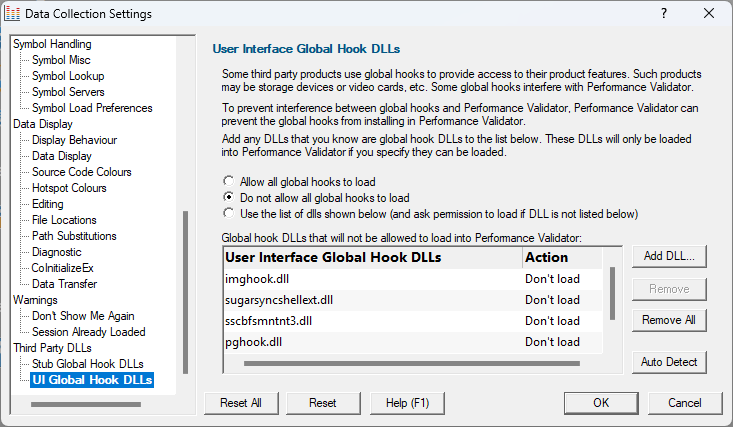Select the imghook.dll row
The height and width of the screenshot is (427, 733).
pyautogui.click(x=413, y=279)
